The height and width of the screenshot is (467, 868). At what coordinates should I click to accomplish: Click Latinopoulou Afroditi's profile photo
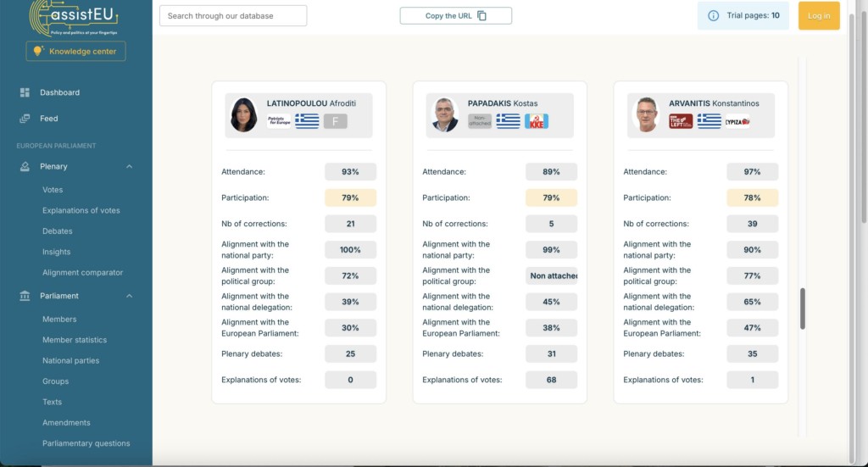click(x=244, y=115)
